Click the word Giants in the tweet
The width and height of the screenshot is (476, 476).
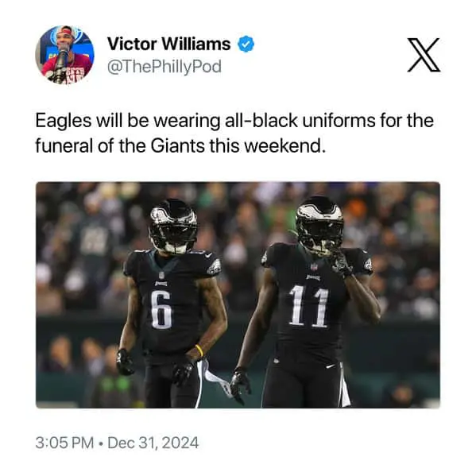[177, 146]
